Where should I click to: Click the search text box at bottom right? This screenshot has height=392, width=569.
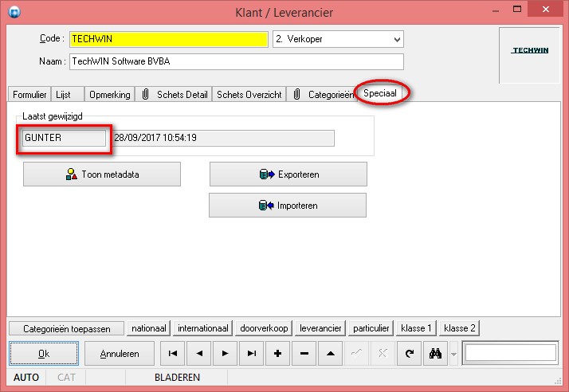tap(510, 353)
